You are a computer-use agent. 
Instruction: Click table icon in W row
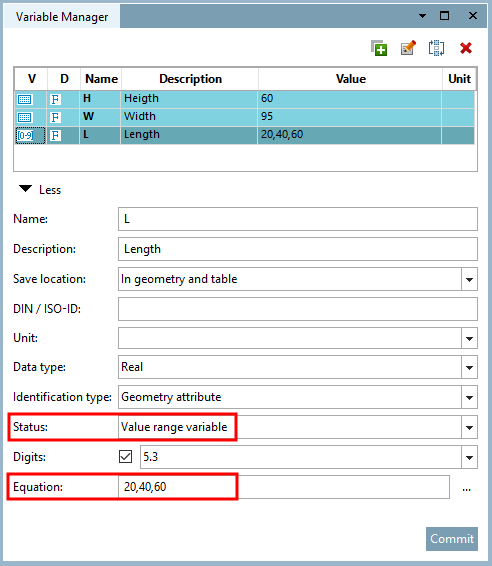(25, 117)
